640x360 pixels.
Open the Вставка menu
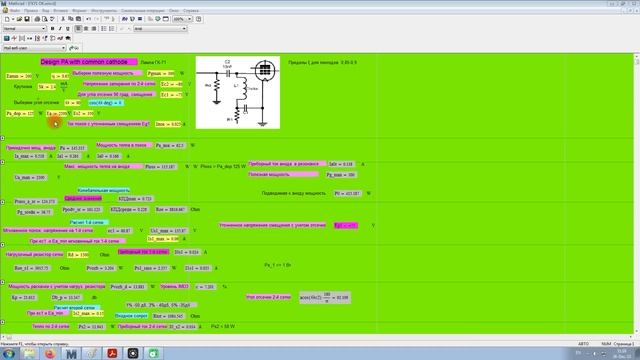point(60,11)
